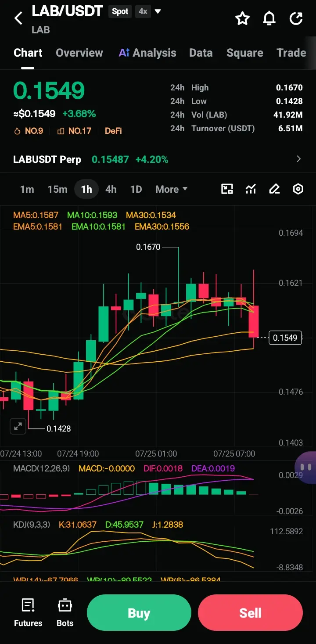Tap the Spot label badge

tap(120, 11)
